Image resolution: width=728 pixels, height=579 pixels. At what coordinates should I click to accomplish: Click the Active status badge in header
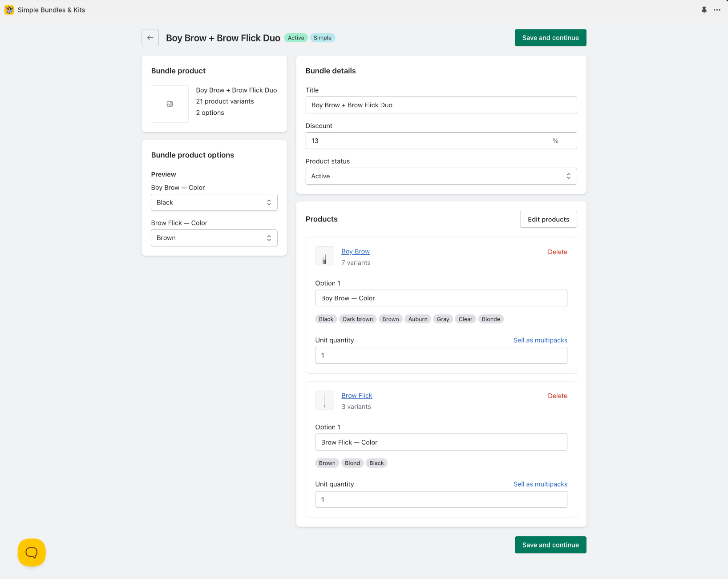pos(296,38)
